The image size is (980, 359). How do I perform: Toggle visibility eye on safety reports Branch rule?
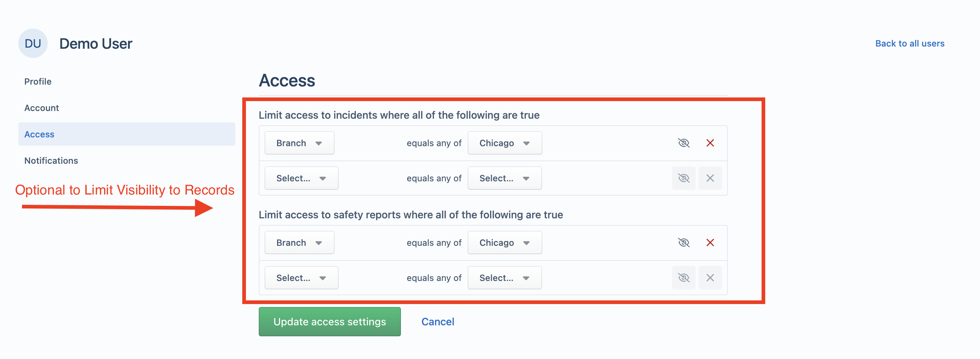coord(684,243)
